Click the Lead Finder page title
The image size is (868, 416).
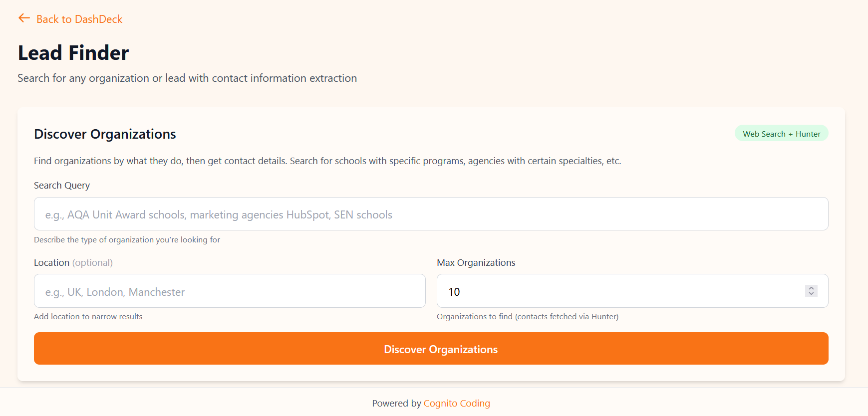(73, 53)
